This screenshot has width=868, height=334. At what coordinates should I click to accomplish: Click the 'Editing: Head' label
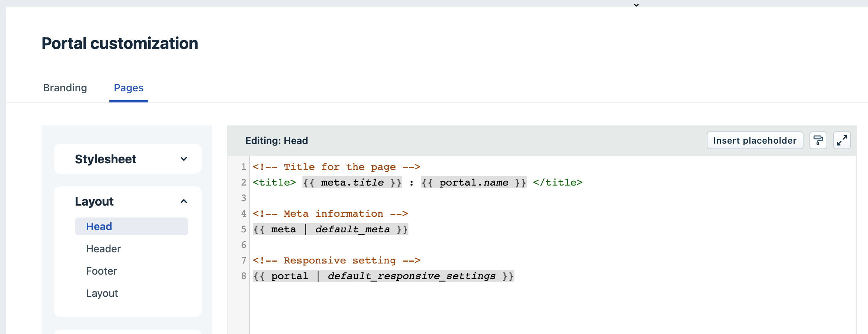pyautogui.click(x=276, y=141)
